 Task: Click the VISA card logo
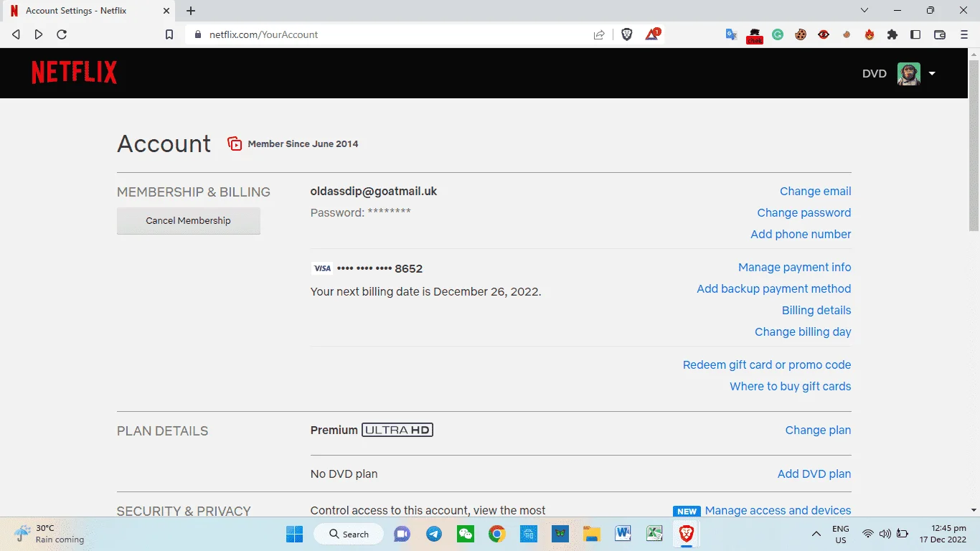coord(322,268)
